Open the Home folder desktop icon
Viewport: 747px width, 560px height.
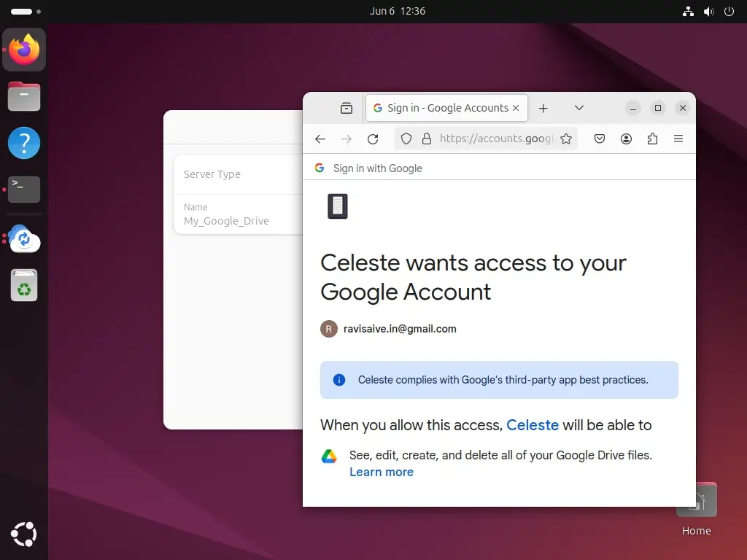[696, 510]
